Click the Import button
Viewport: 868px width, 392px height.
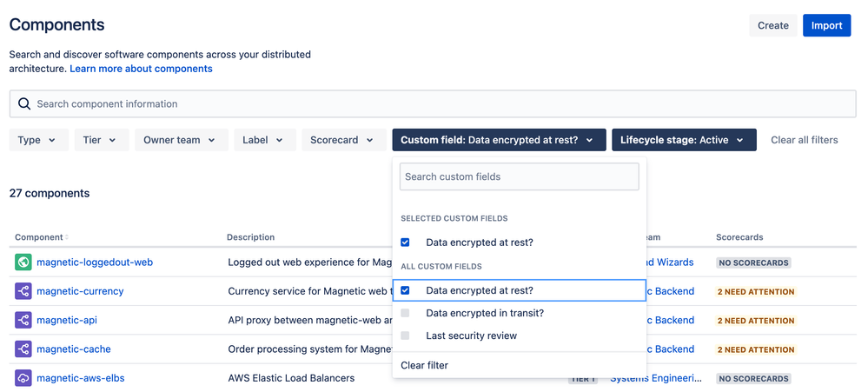(826, 25)
